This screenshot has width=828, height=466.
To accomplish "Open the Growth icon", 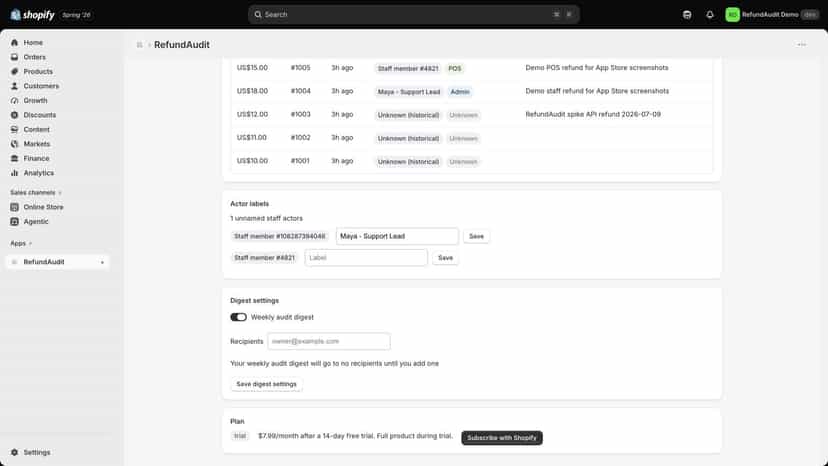I will 14,100.
